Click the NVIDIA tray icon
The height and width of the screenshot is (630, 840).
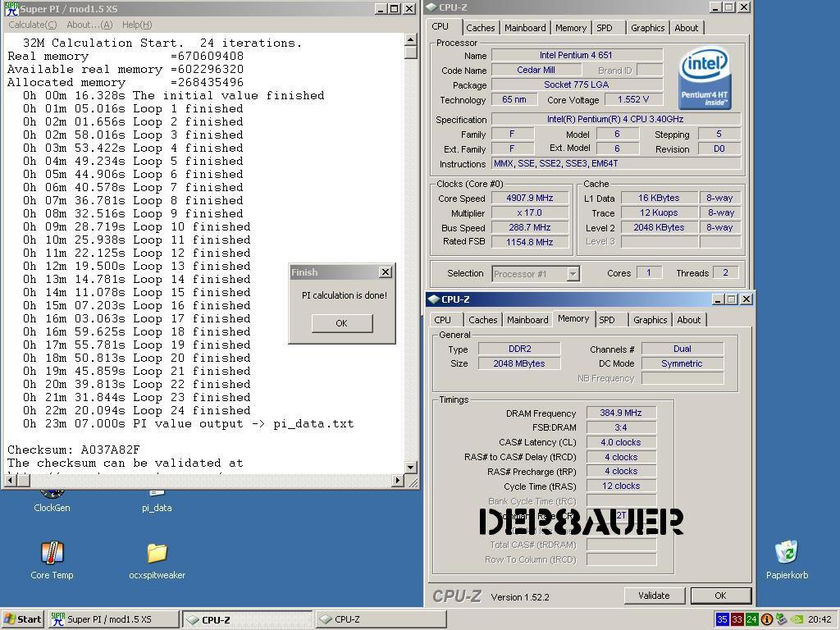click(797, 619)
